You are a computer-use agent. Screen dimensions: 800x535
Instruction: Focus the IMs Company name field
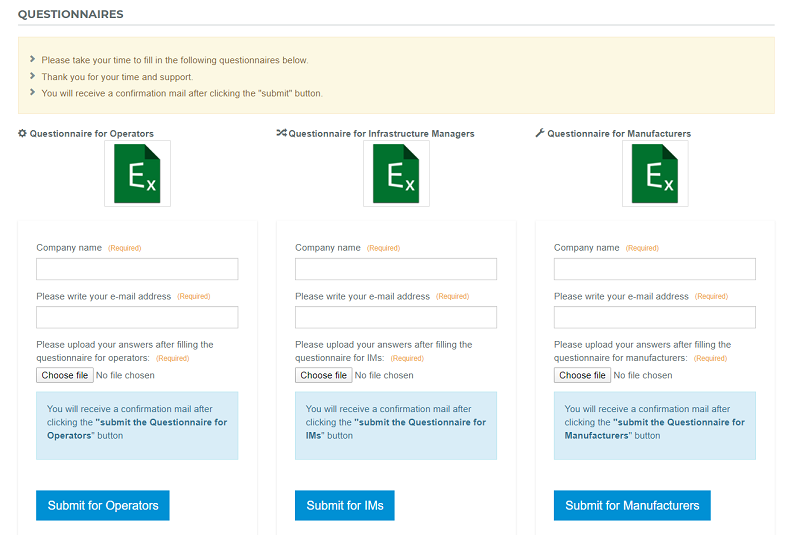click(396, 269)
